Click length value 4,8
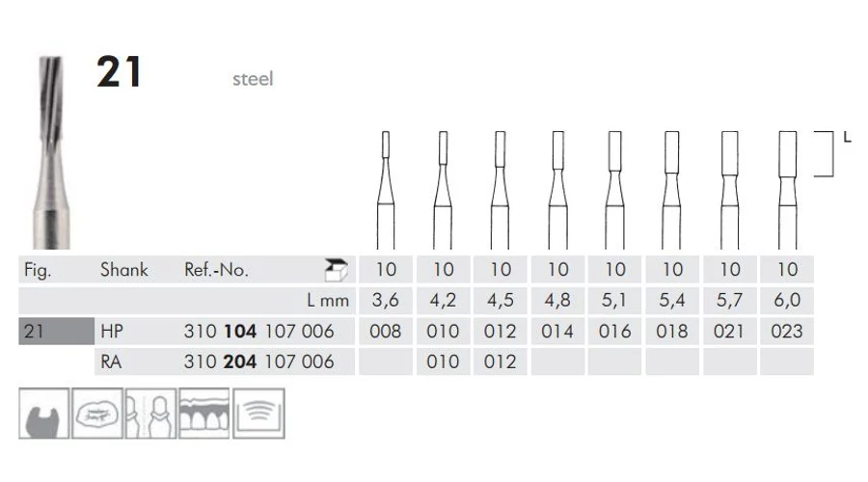Viewport: 868px width, 482px height. point(557,300)
